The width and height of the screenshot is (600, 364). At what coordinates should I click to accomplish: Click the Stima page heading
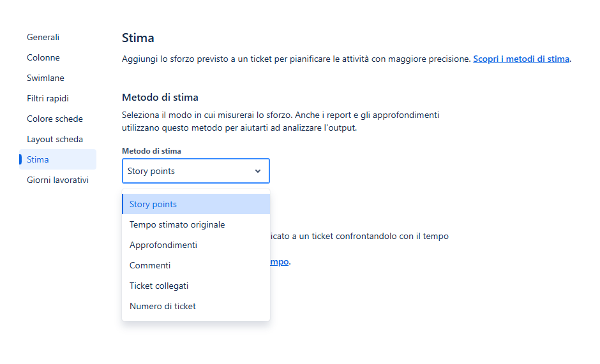[138, 38]
